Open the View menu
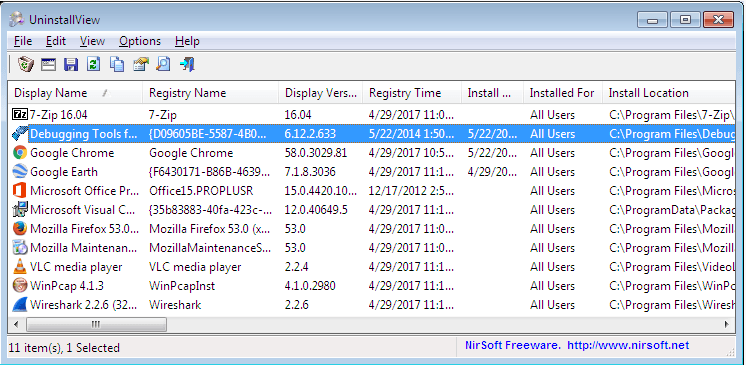The image size is (746, 365). pyautogui.click(x=92, y=41)
